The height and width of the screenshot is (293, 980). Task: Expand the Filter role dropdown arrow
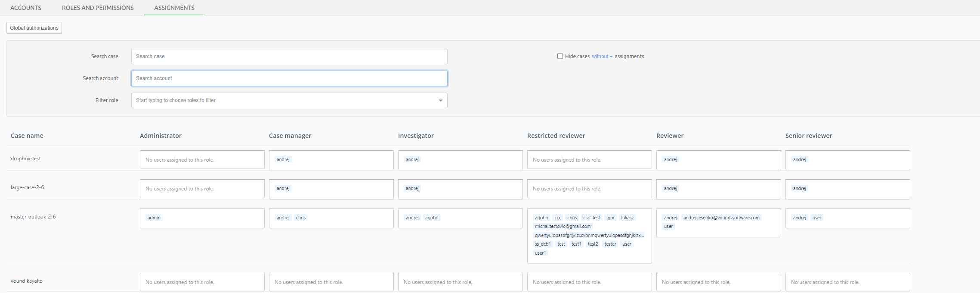pyautogui.click(x=440, y=100)
